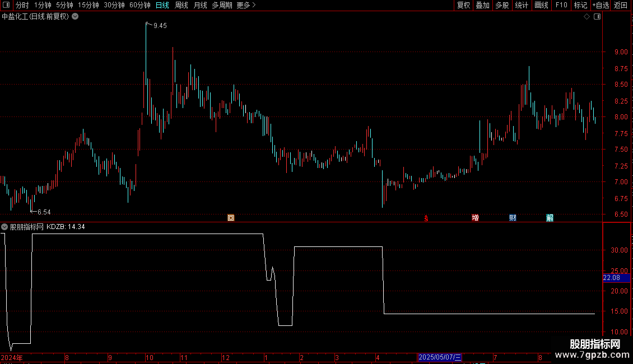The image size is (633, 364).
Task: Open the 统计 statistics tool
Action: tap(521, 5)
